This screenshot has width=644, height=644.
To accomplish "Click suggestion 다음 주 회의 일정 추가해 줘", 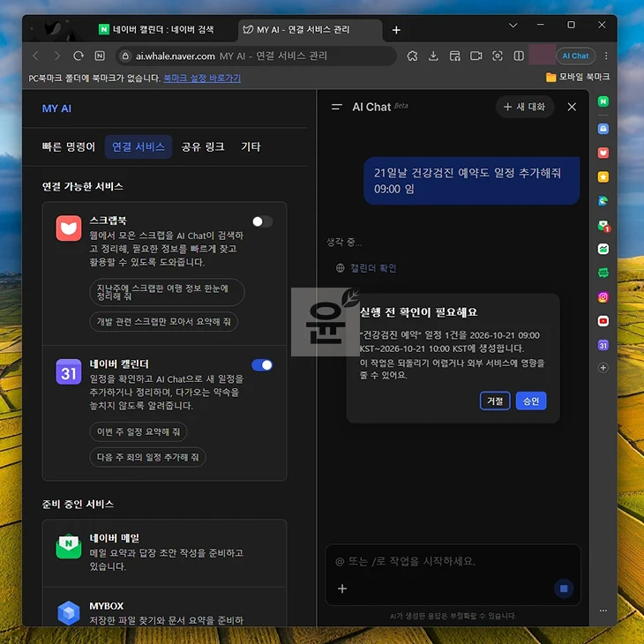I will (147, 457).
